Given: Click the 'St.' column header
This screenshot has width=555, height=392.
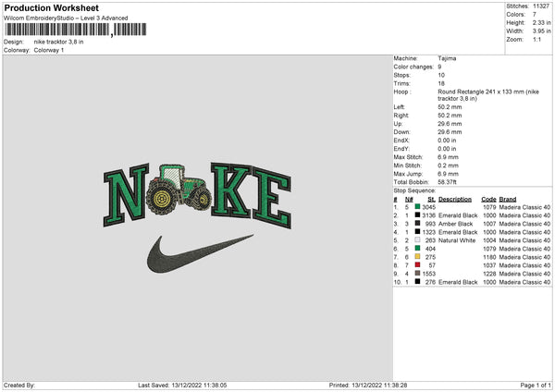Looking at the screenshot, I should (x=431, y=199).
